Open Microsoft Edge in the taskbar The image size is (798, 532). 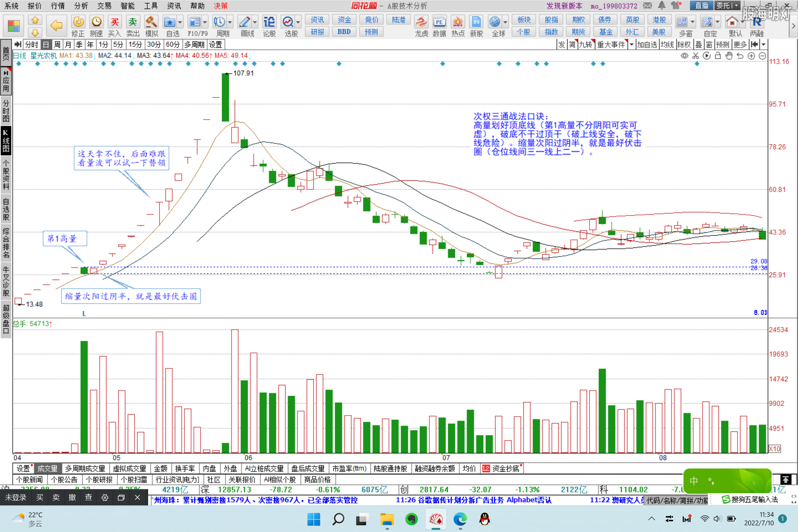(460, 519)
